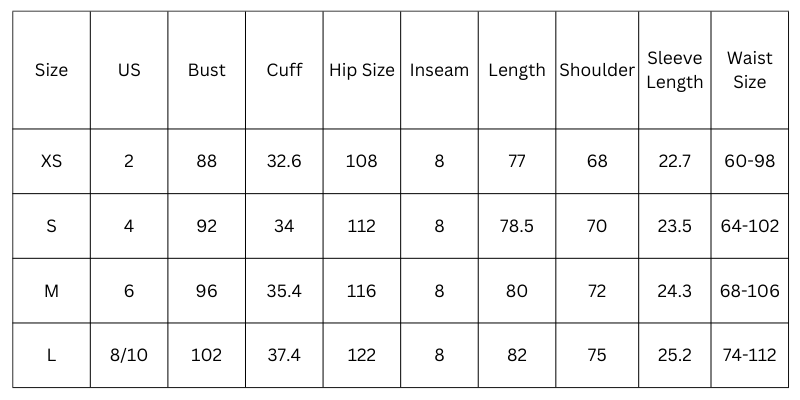Select the L size row label
This screenshot has width=800, height=400.
pyautogui.click(x=52, y=355)
